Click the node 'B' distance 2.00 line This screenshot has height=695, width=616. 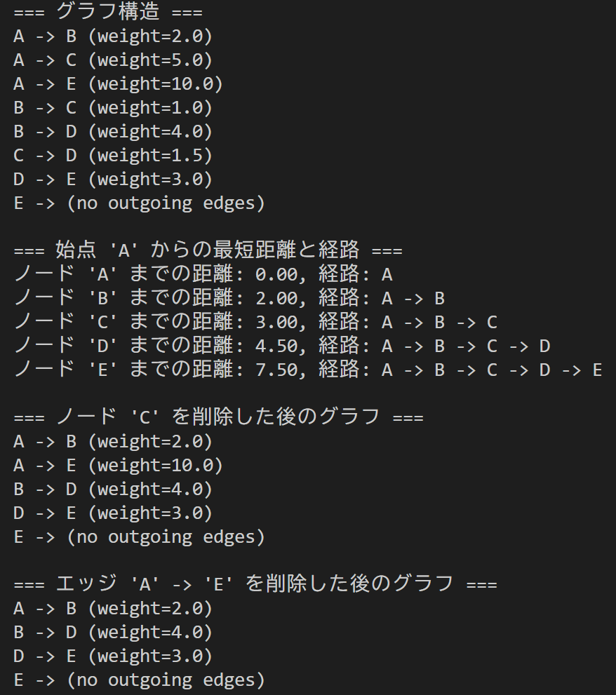pyautogui.click(x=229, y=298)
